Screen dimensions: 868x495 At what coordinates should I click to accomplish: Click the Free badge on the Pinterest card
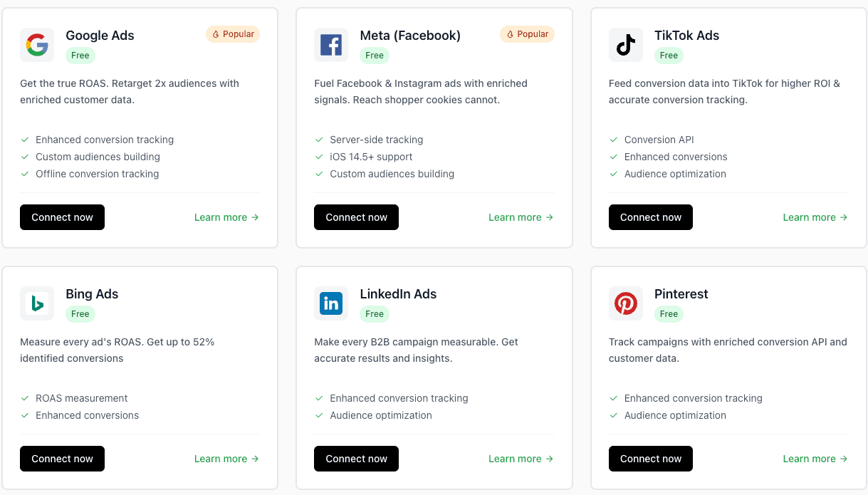click(x=668, y=313)
